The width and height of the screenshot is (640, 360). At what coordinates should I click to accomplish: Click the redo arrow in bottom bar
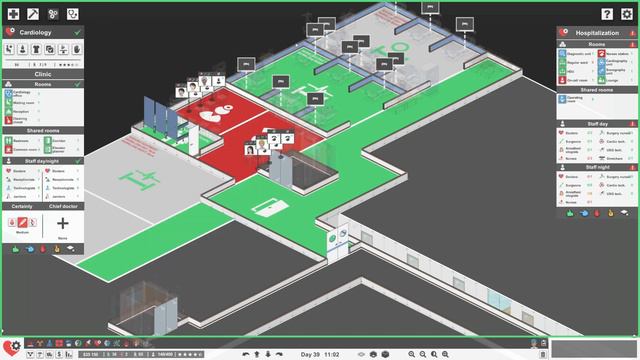coord(279,354)
